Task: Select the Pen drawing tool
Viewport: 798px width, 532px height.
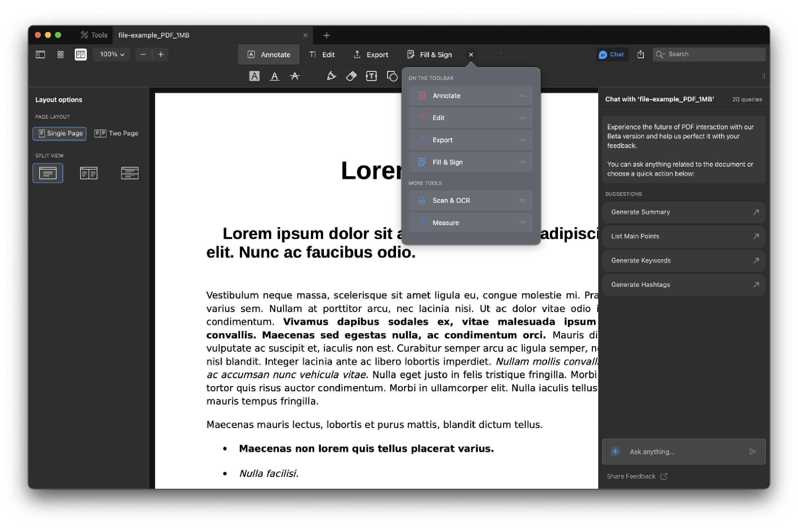Action: (332, 76)
